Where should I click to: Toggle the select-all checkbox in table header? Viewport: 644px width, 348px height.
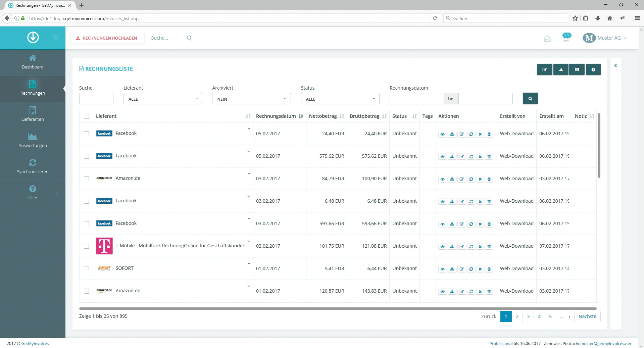coord(86,116)
